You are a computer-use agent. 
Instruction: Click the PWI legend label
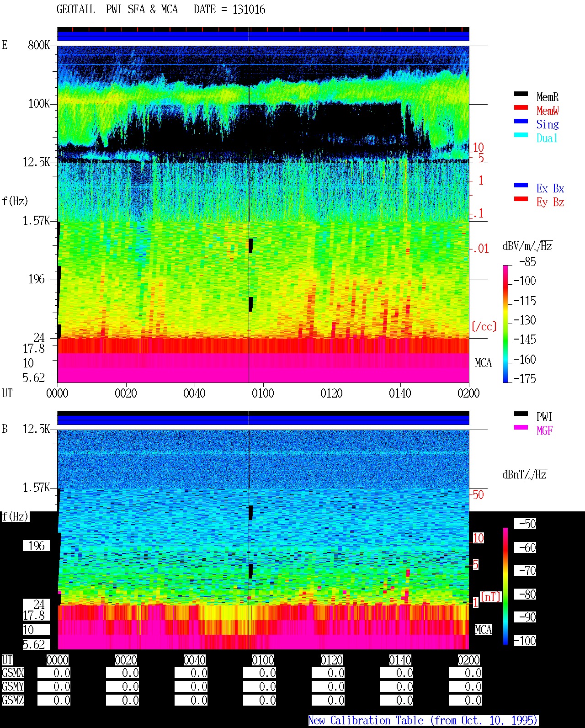[x=544, y=417]
